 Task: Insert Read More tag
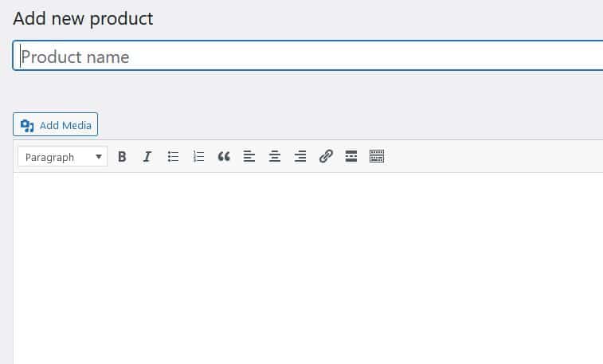351,157
